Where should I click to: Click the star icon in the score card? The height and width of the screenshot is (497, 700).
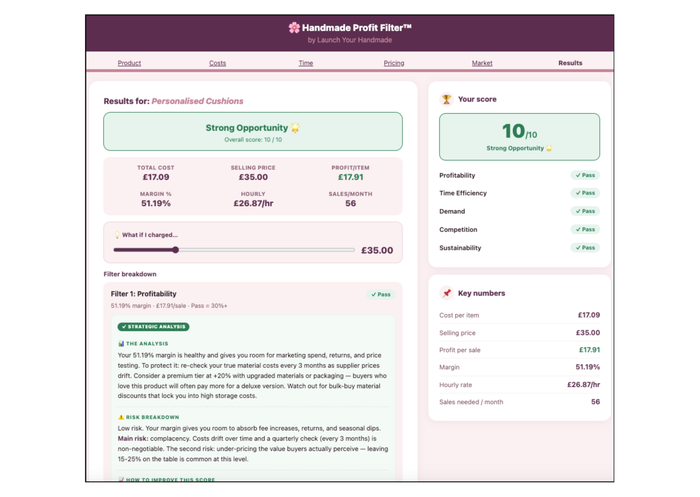(549, 148)
